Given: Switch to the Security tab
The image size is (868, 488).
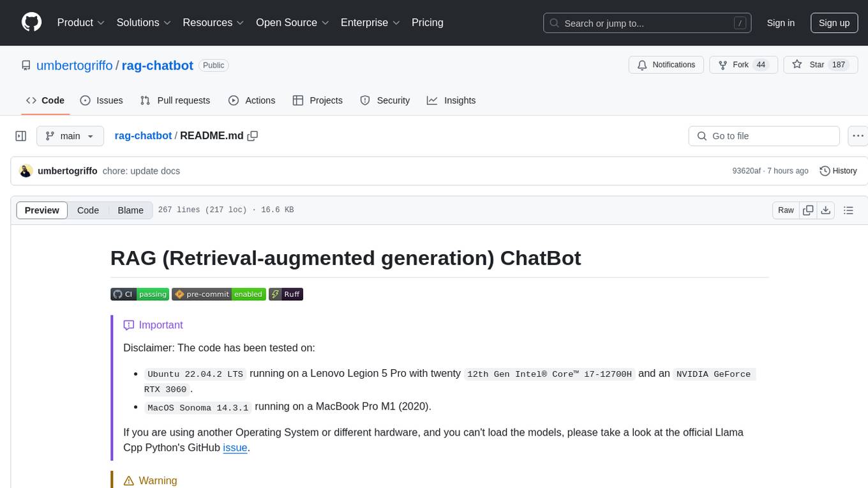Looking at the screenshot, I should click(x=385, y=100).
